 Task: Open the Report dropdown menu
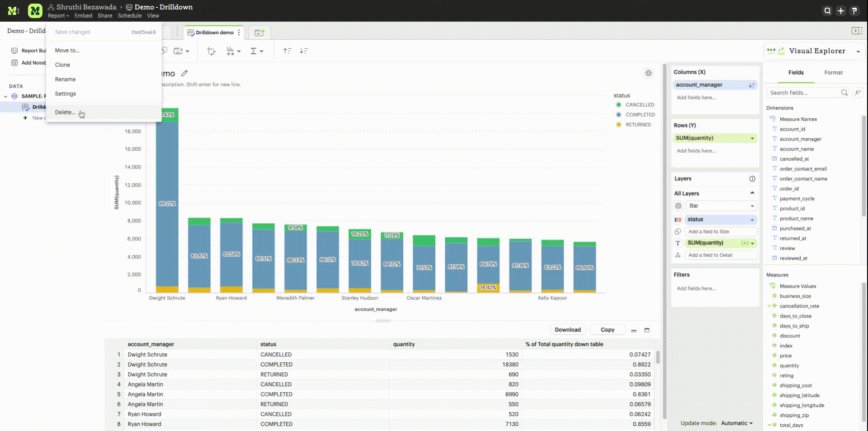click(x=58, y=16)
